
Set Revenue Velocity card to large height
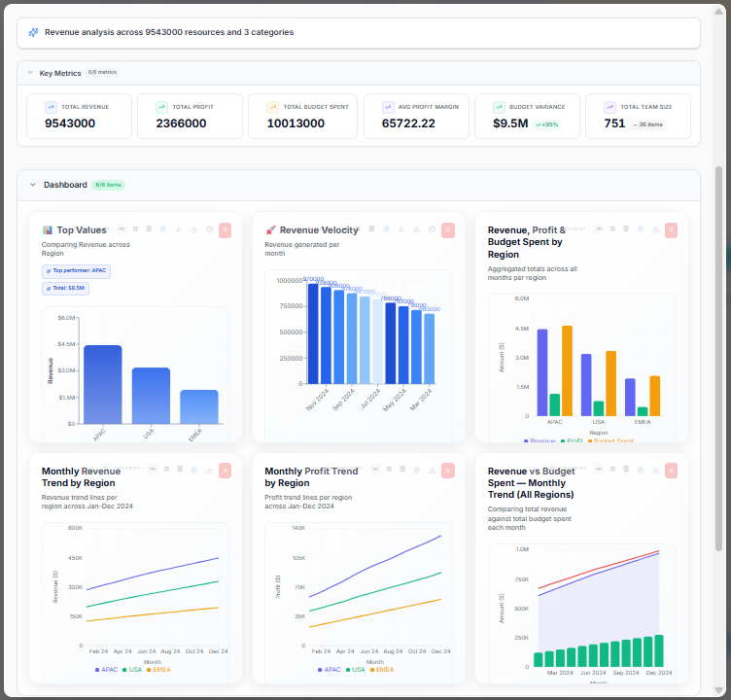(371, 229)
